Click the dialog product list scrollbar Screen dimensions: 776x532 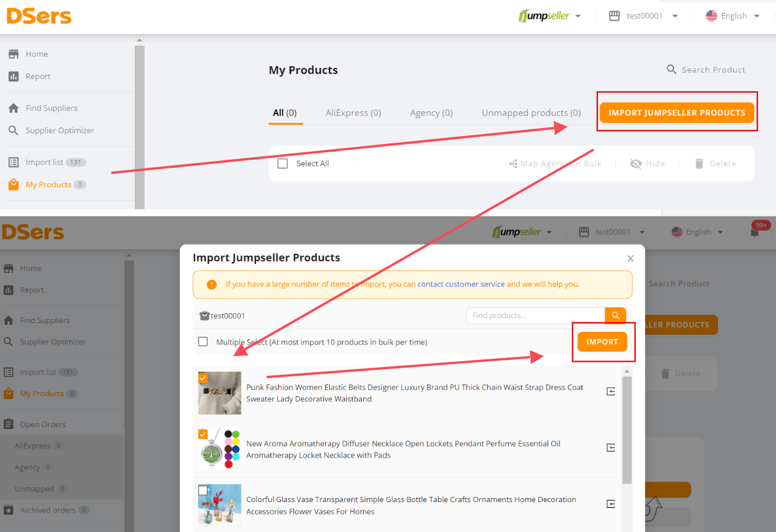[x=627, y=430]
